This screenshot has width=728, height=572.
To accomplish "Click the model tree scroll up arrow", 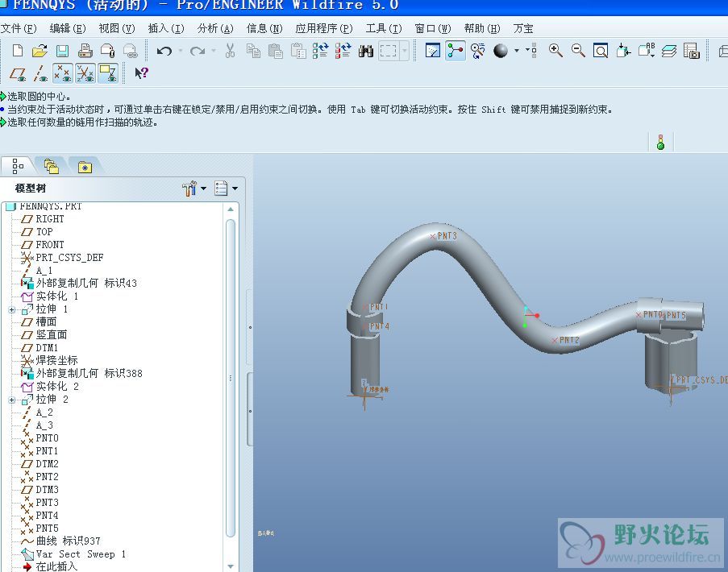I will tap(231, 209).
